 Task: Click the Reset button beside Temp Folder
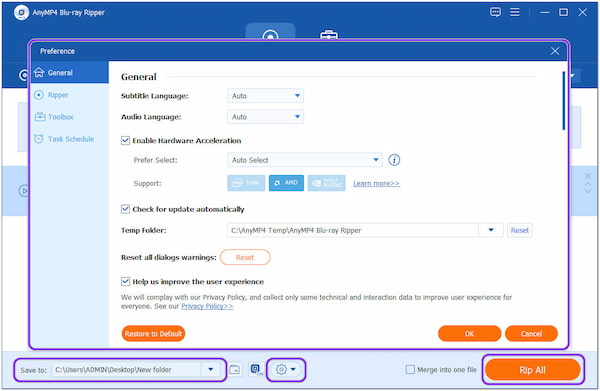pos(520,230)
